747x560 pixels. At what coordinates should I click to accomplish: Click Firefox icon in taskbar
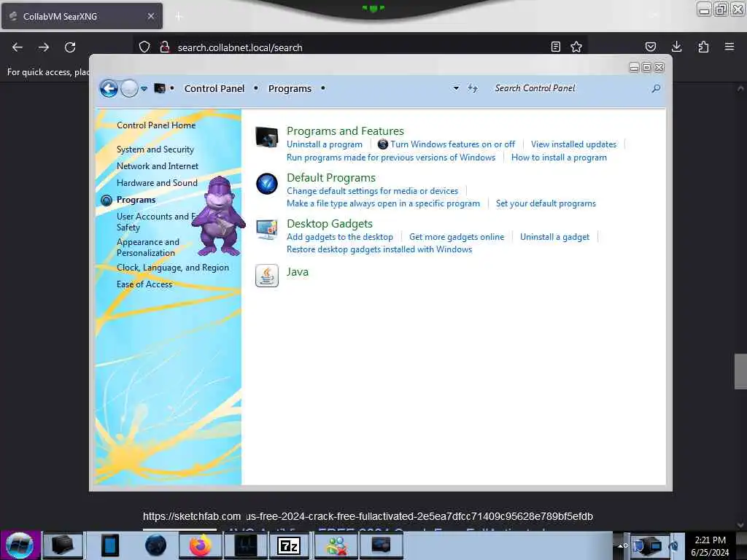201,545
